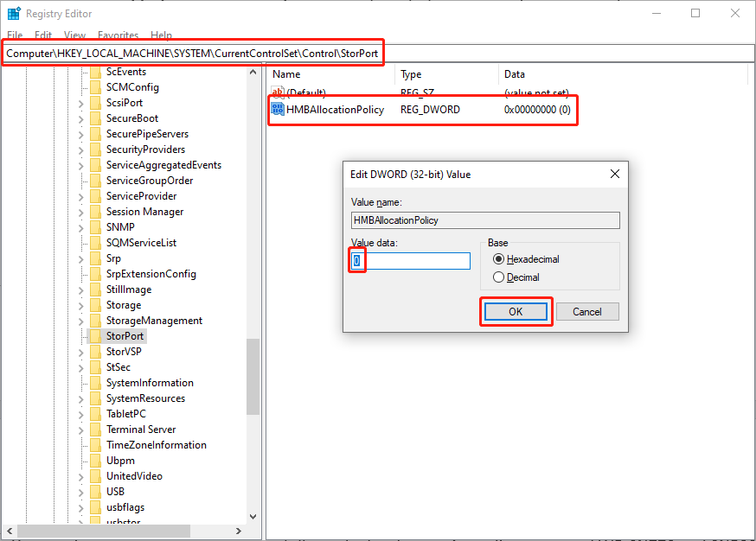Select the usbflags tree key
The image size is (756, 541).
click(125, 507)
